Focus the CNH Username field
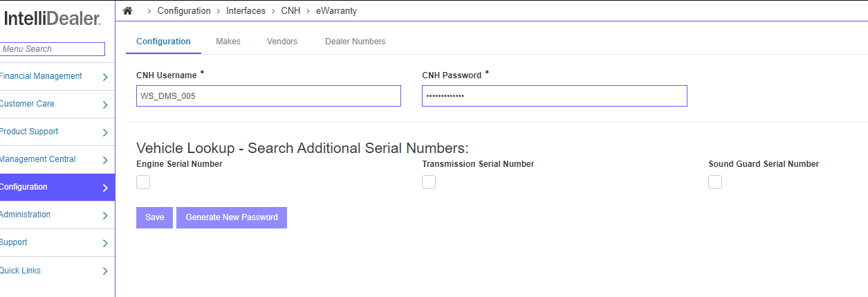This screenshot has width=868, height=297. click(268, 96)
